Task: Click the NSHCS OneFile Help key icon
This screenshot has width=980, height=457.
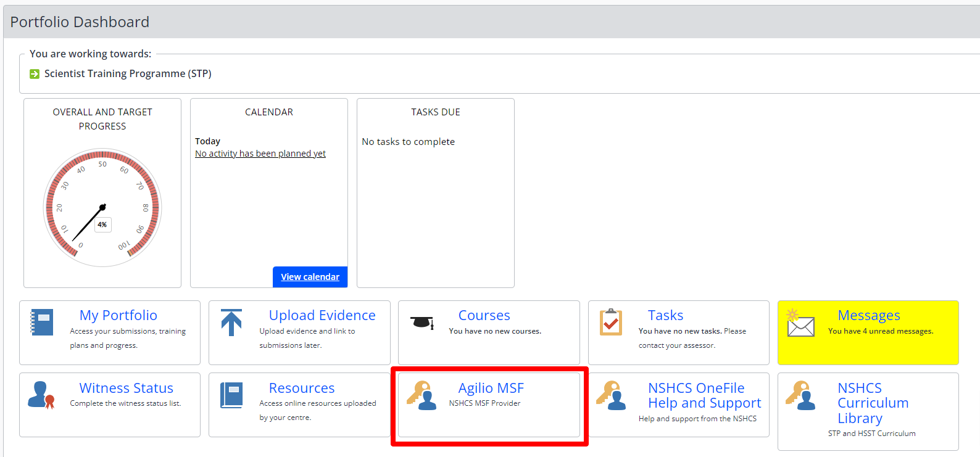Action: coord(611,395)
